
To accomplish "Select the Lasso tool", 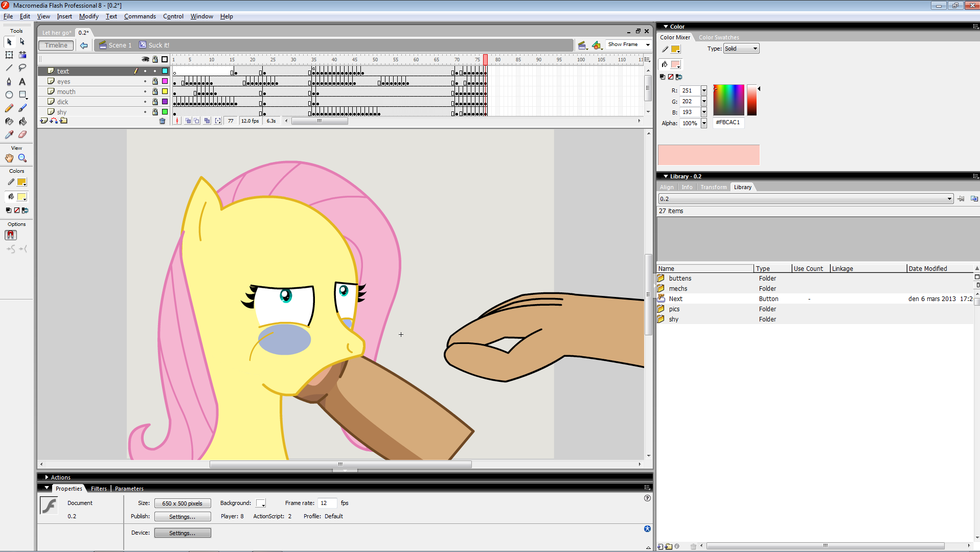I will coord(22,68).
